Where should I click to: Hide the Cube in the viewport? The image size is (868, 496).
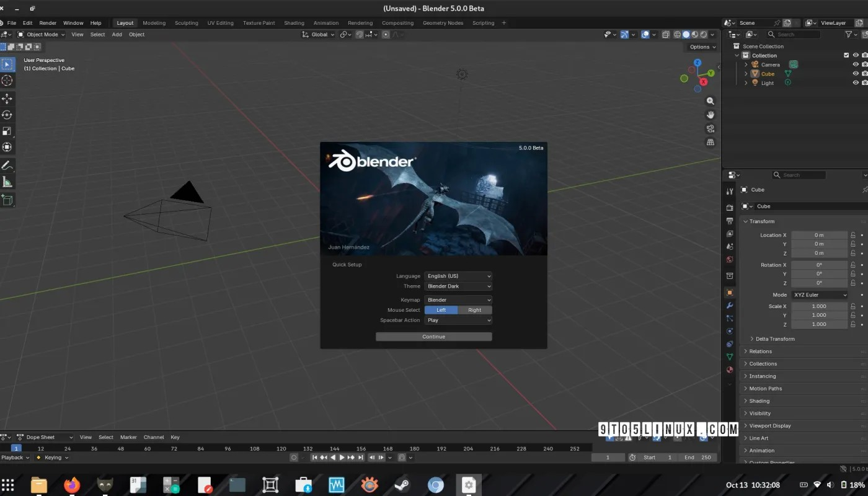click(x=856, y=73)
